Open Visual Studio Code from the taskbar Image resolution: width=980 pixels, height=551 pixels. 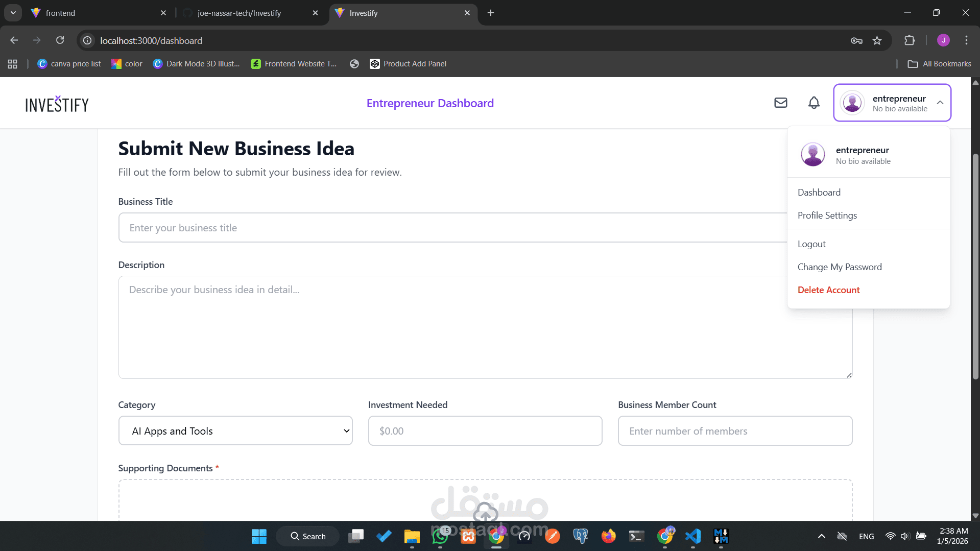(x=692, y=536)
